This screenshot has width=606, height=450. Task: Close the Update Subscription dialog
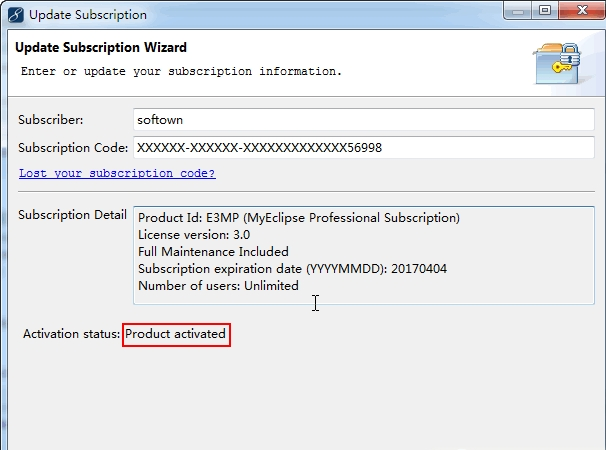(x=582, y=10)
